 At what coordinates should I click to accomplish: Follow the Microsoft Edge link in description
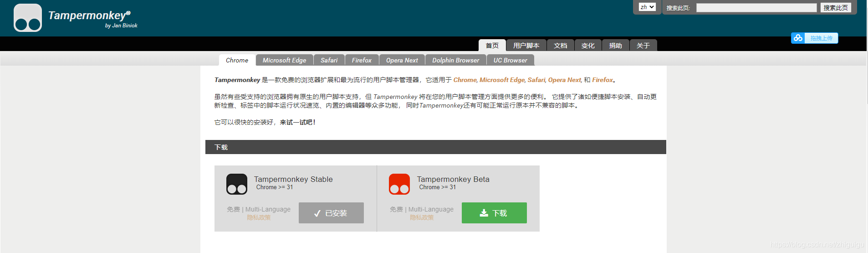pyautogui.click(x=502, y=80)
